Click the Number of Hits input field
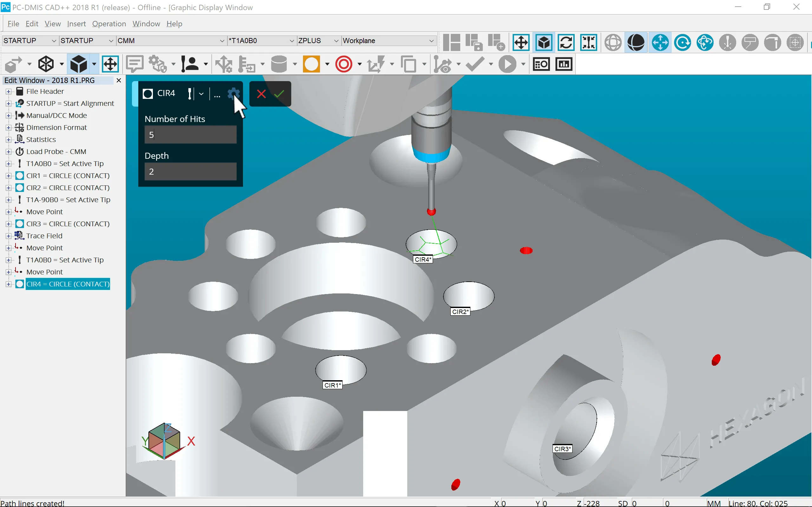 pos(190,135)
